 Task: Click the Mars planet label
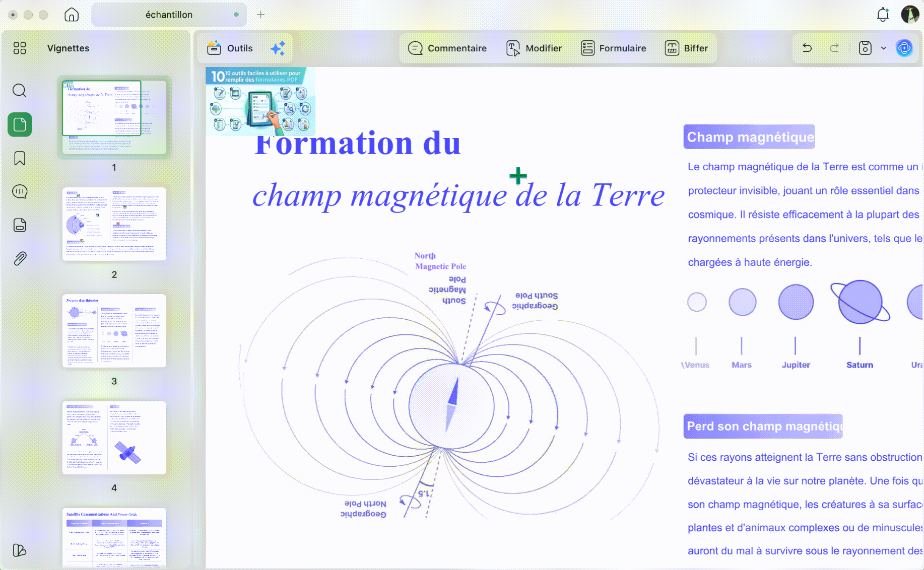[741, 365]
